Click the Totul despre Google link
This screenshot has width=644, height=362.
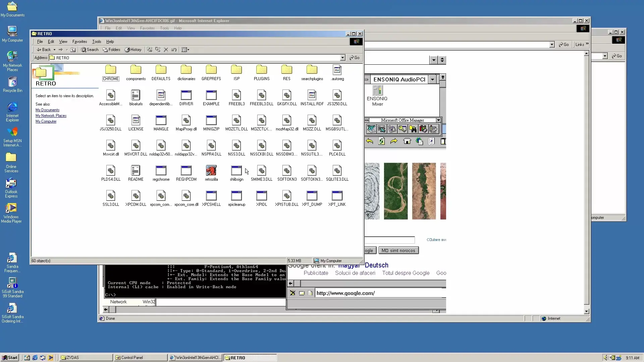coord(406,273)
